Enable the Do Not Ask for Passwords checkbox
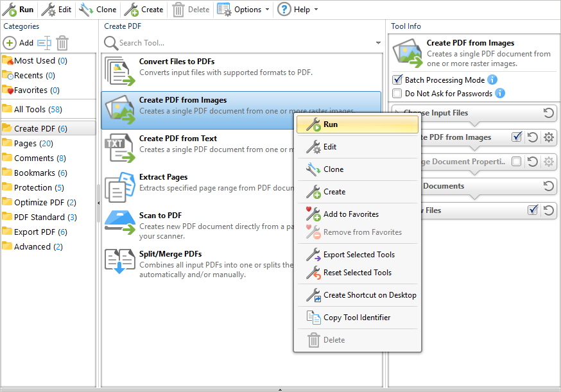This screenshot has width=561, height=392. [x=397, y=94]
